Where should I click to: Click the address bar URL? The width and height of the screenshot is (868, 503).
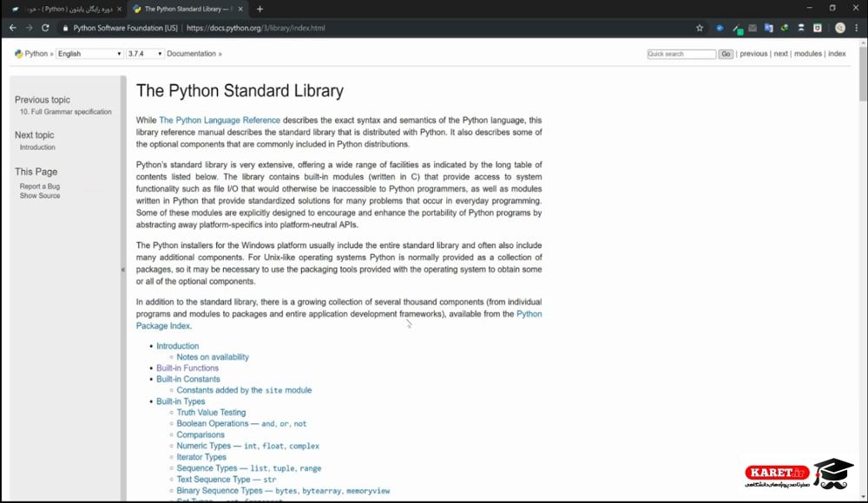pyautogui.click(x=256, y=28)
